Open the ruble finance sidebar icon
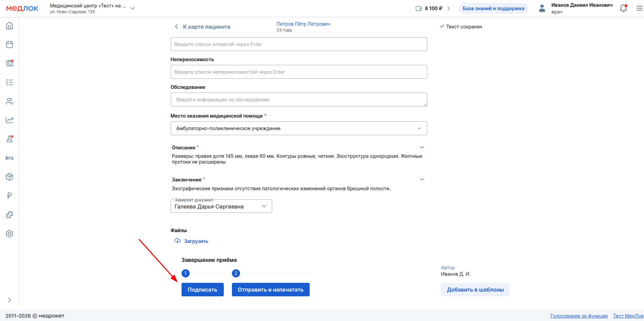 [9, 196]
